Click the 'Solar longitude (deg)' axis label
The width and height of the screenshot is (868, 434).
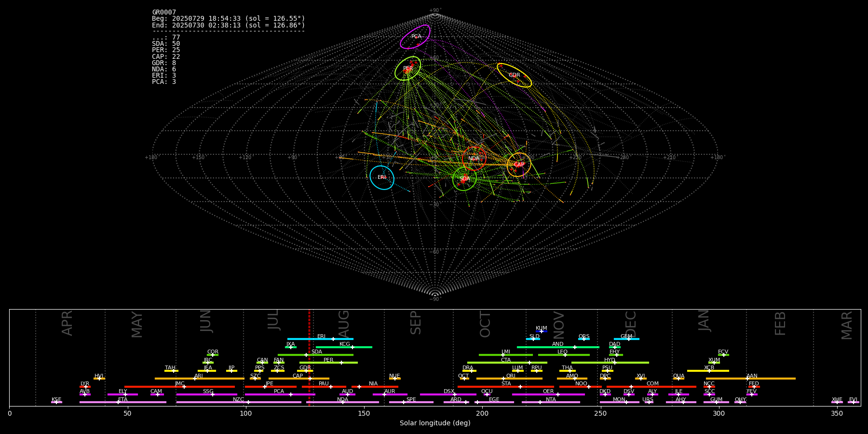coord(435,423)
